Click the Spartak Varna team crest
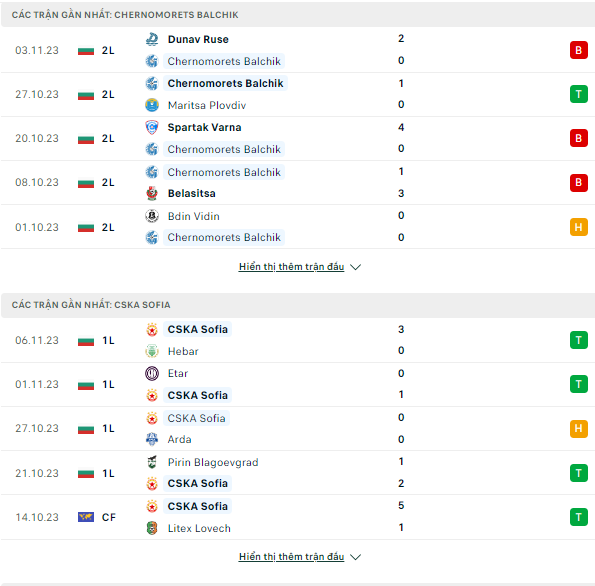The height and width of the screenshot is (586, 595). (152, 127)
